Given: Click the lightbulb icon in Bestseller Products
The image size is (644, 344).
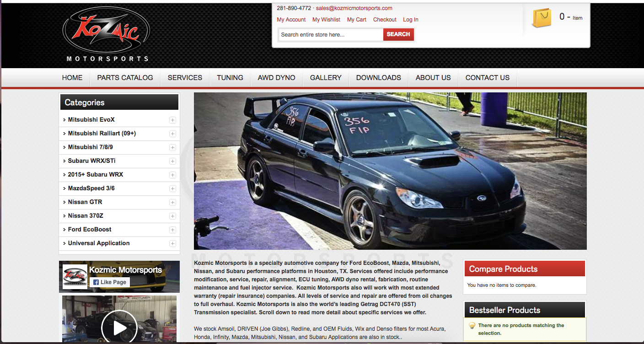Looking at the screenshot, I should point(472,326).
